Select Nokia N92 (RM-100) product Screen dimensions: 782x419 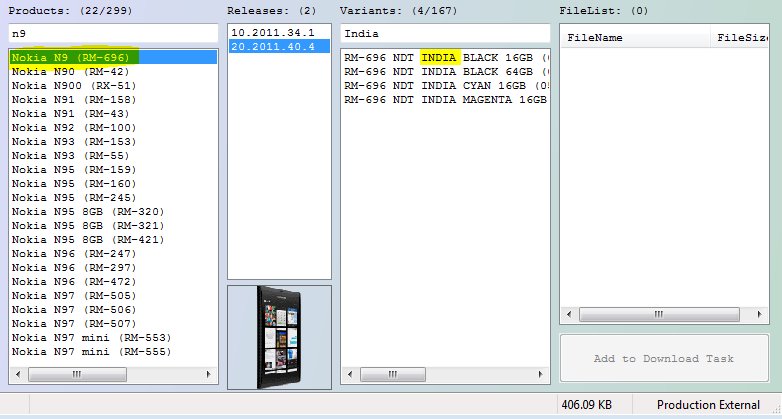pos(113,127)
